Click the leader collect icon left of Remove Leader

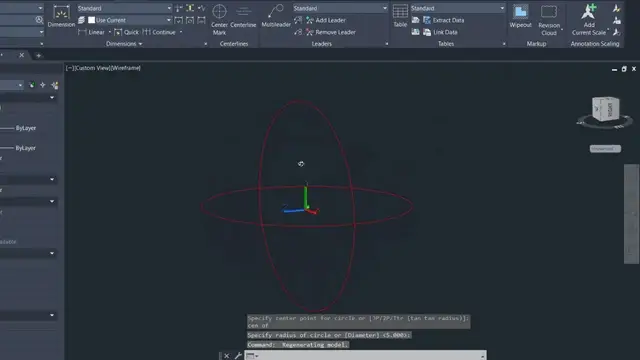tap(298, 32)
